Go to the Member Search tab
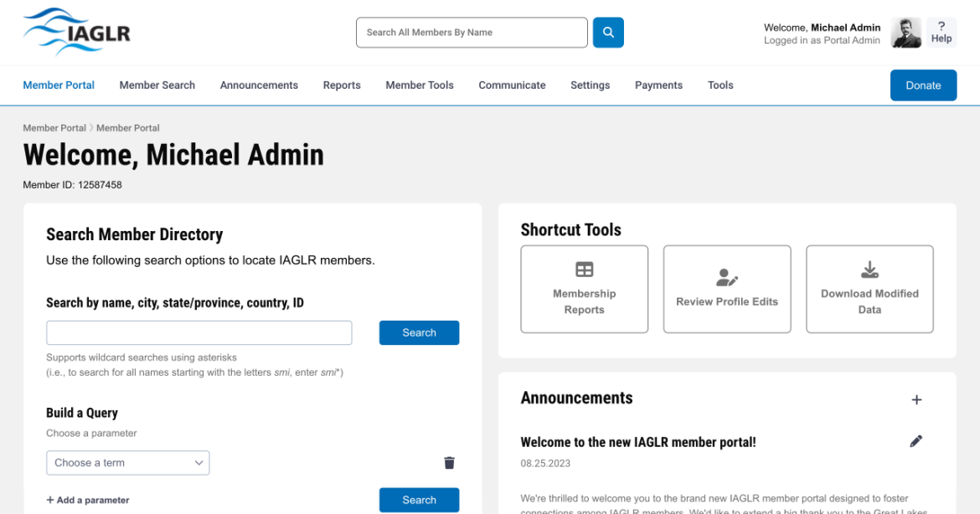The width and height of the screenshot is (980, 514). (157, 85)
